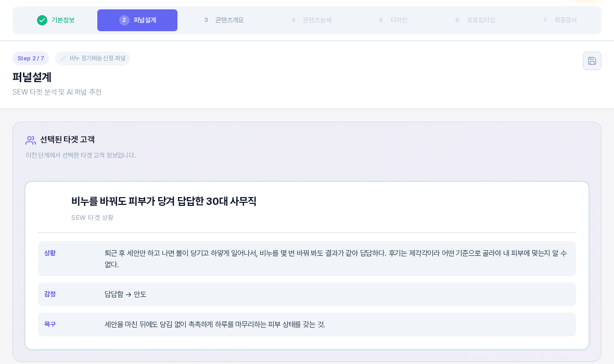Viewport: 614px width, 364px height.
Task: Go to step 4 콘텐츠상세
Action: [311, 20]
